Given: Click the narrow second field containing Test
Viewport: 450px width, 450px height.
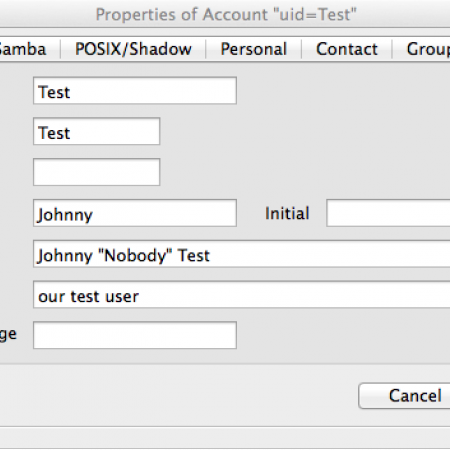Looking at the screenshot, I should click(x=97, y=131).
